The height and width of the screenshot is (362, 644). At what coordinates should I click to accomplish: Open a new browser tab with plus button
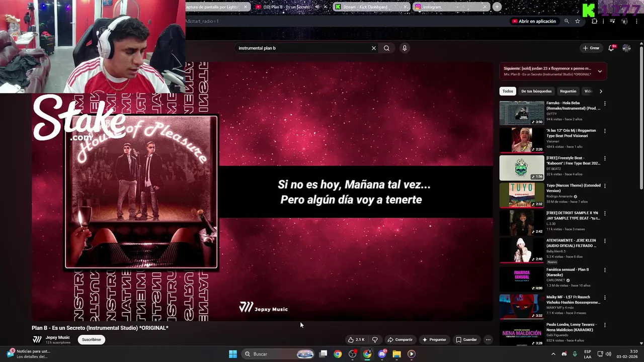pos(497,7)
